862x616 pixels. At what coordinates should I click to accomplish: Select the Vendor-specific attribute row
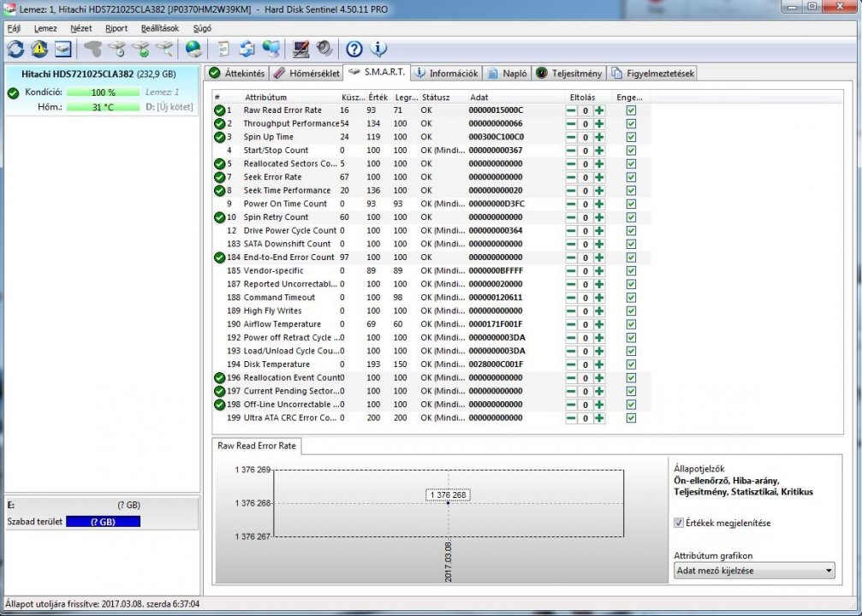click(x=431, y=271)
